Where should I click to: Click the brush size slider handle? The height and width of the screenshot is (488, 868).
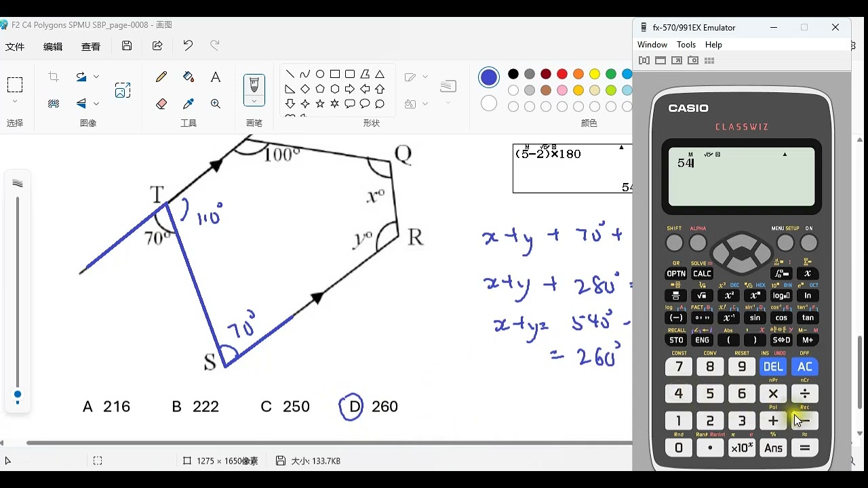18,394
